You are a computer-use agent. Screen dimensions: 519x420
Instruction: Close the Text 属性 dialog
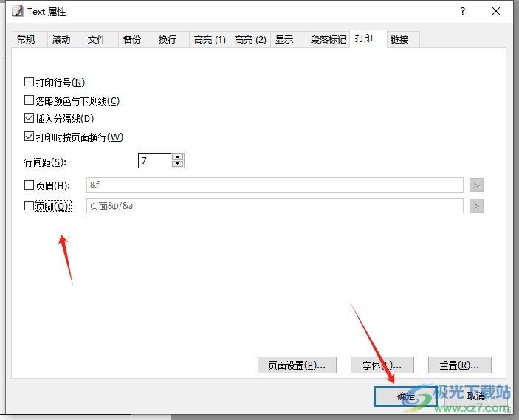click(496, 11)
